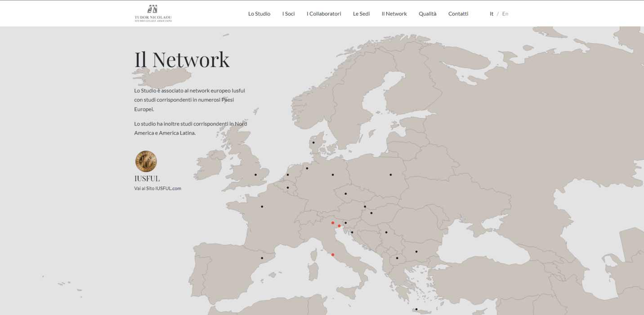Select the map marker in Denmark

point(313,143)
